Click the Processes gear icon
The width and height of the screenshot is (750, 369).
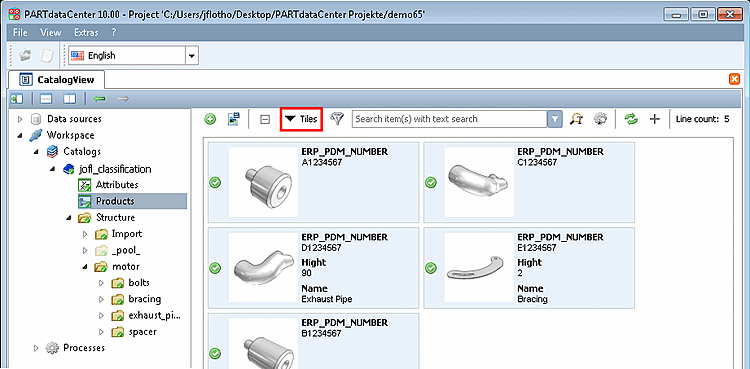[x=52, y=348]
